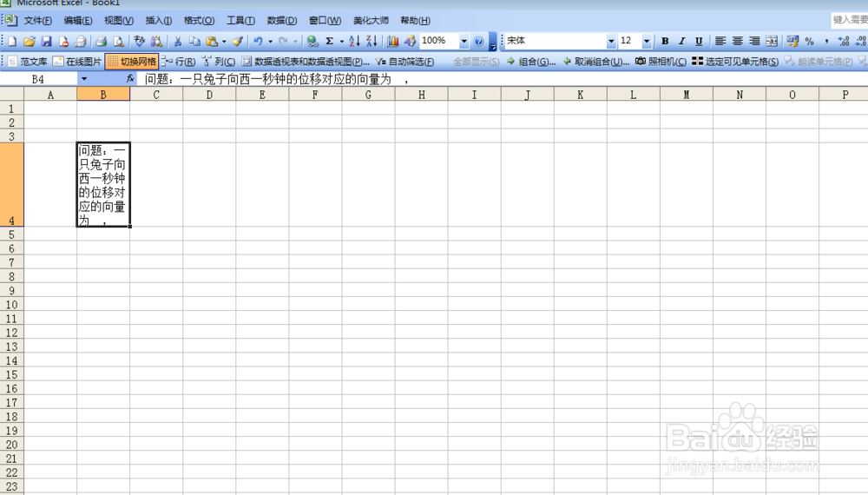Click the Select All corner box
Viewport: 868px width, 495px height.
[11, 95]
